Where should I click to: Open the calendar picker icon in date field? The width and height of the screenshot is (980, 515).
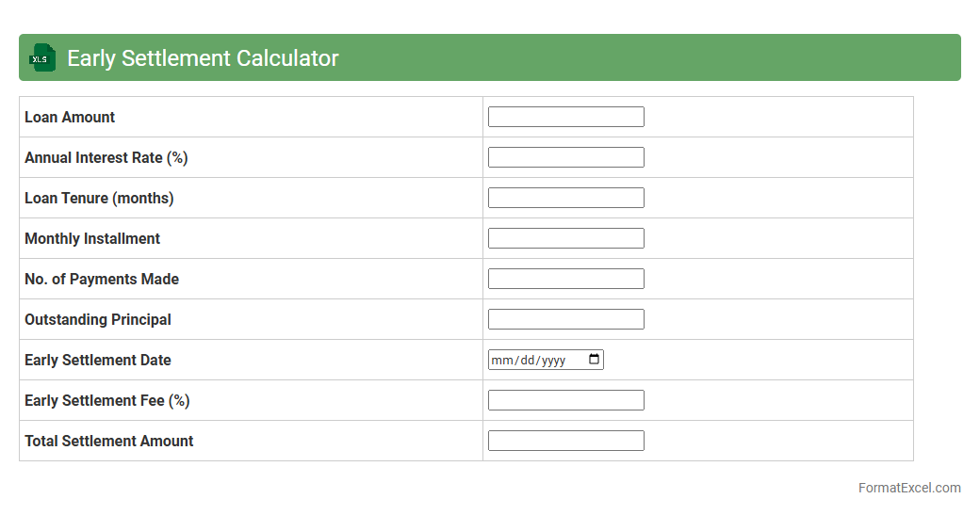tap(594, 360)
